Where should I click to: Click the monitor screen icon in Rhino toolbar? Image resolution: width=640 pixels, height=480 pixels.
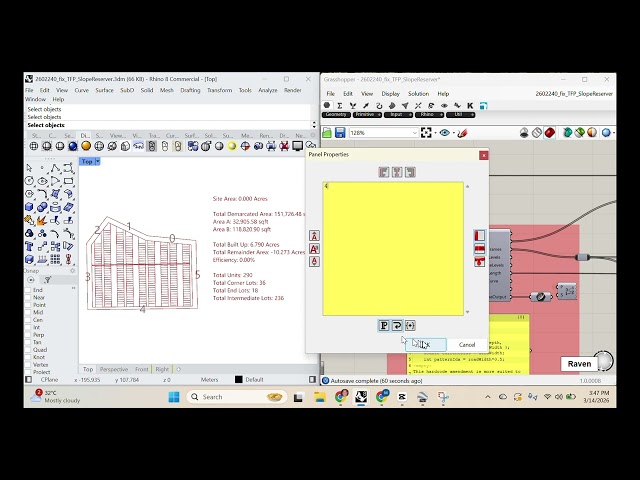pos(298,146)
